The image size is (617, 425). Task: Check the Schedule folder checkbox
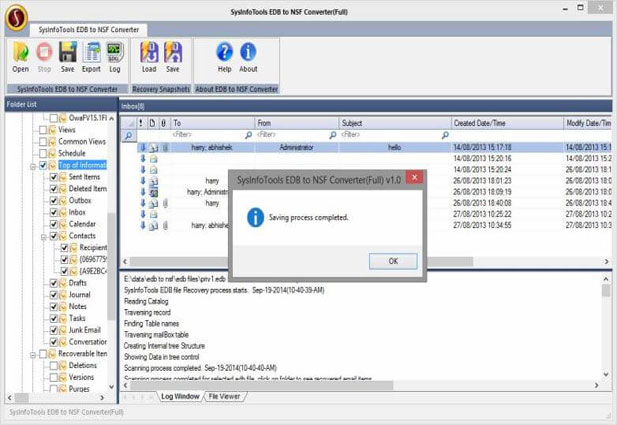coord(43,153)
